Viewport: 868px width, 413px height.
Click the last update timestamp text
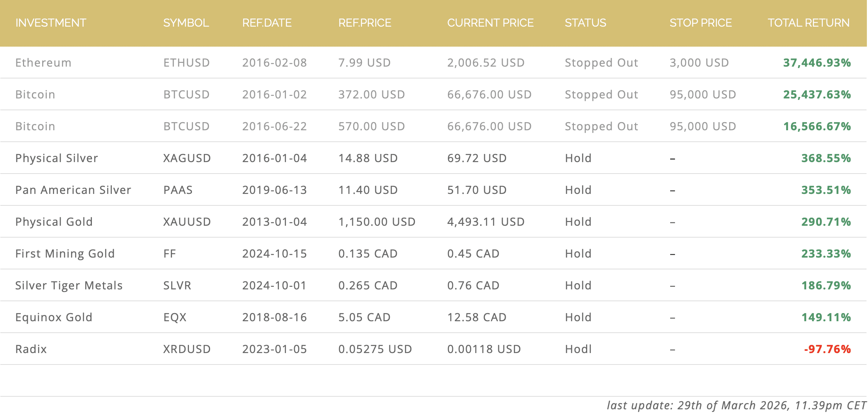[736, 406]
